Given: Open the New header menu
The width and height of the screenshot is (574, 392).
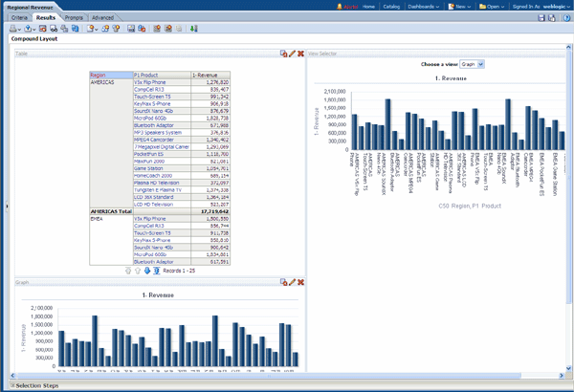Looking at the screenshot, I should [x=460, y=7].
